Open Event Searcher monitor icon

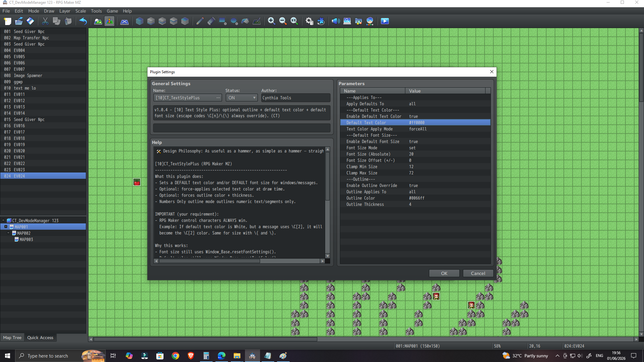click(x=347, y=21)
